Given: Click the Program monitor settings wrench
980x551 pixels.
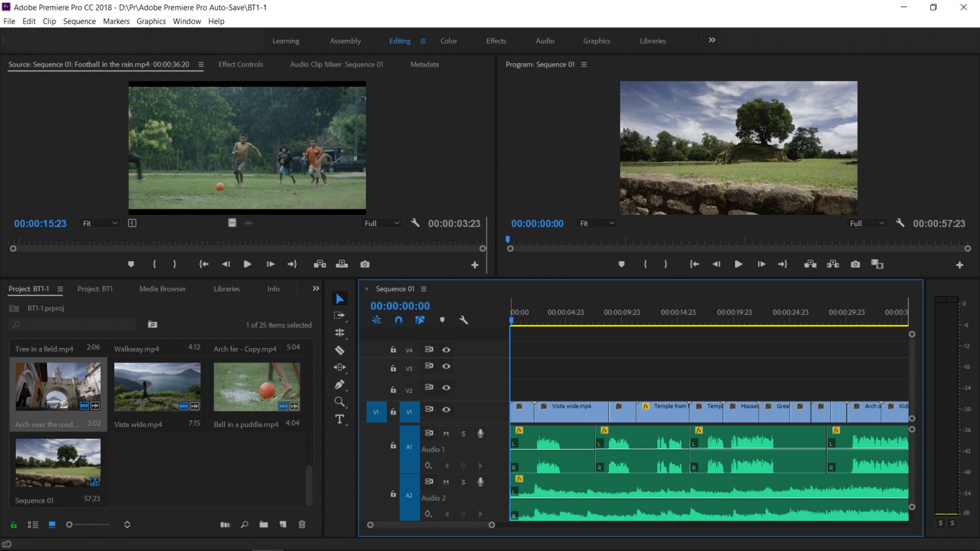Looking at the screenshot, I should [x=900, y=223].
